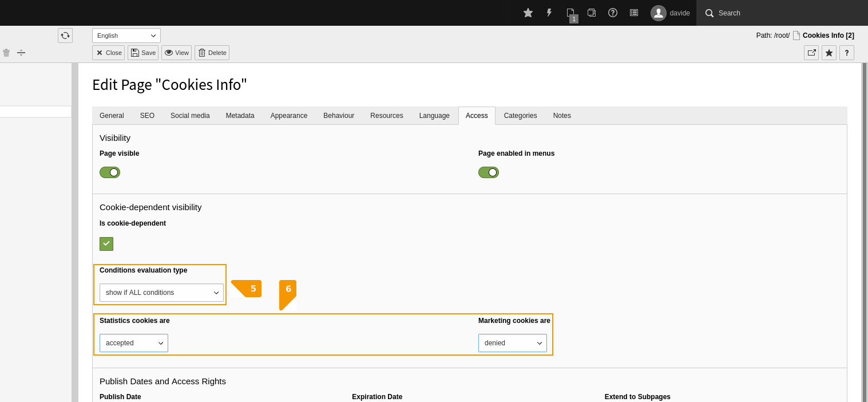Switch to the Behaviour tab
This screenshot has height=402, width=868.
point(339,116)
